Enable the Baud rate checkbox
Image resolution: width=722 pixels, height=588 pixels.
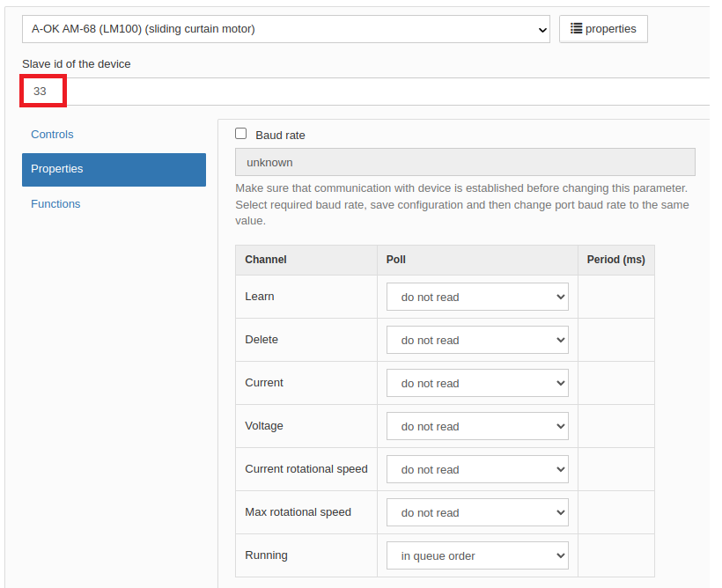(x=241, y=134)
